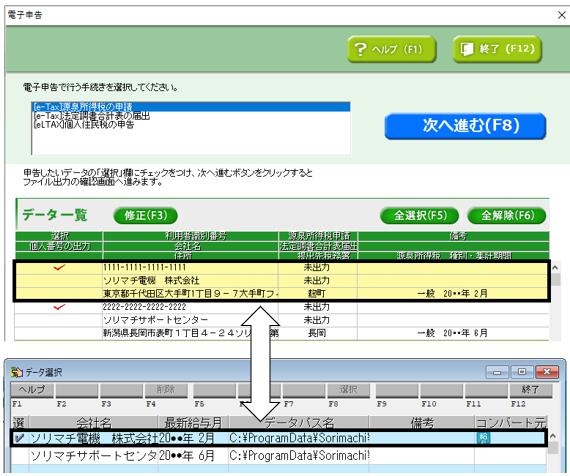Viewport: 570px width, 476px height.
Task: Click the 修正(F3) edit button
Action: 145,215
